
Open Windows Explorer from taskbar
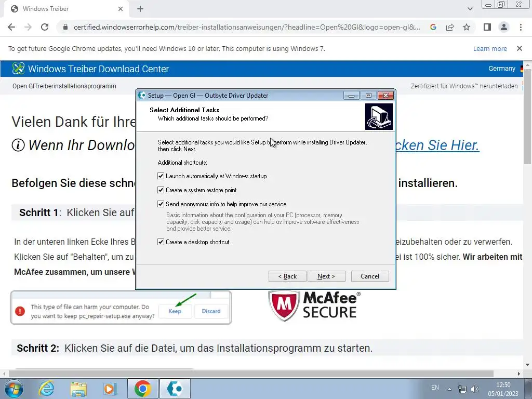point(78,389)
